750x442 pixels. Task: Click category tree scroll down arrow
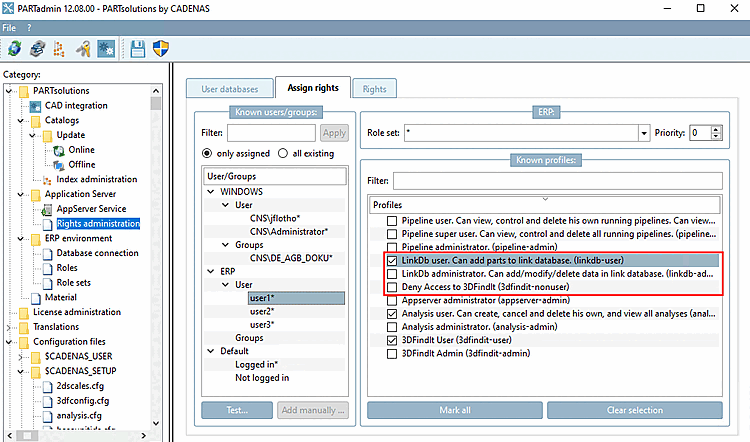pyautogui.click(x=155, y=423)
